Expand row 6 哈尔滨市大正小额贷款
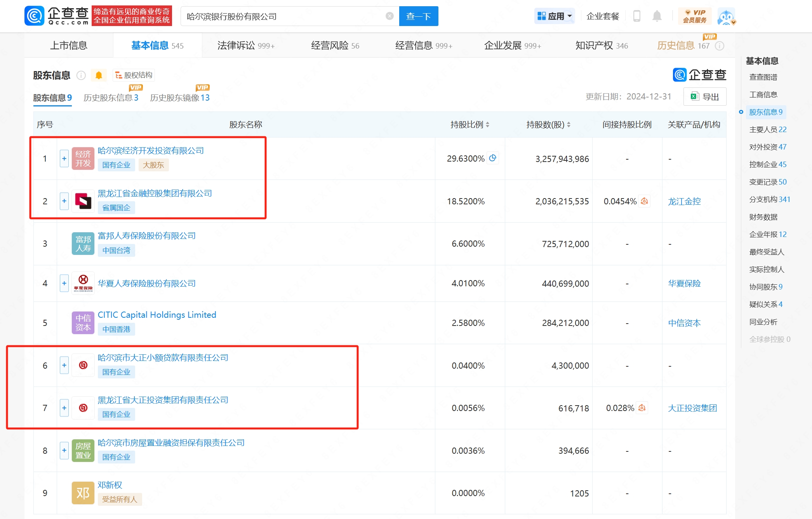Image resolution: width=812 pixels, height=519 pixels. 64,365
